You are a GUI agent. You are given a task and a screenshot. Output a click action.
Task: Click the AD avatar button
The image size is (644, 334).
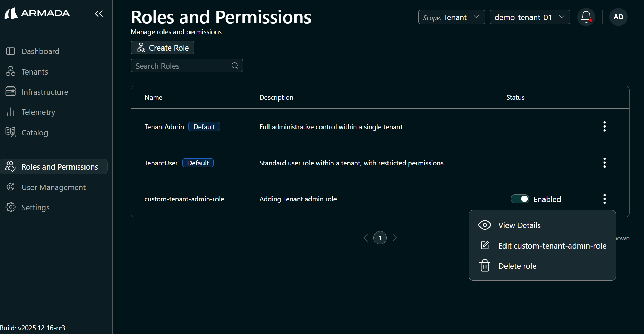[618, 16]
